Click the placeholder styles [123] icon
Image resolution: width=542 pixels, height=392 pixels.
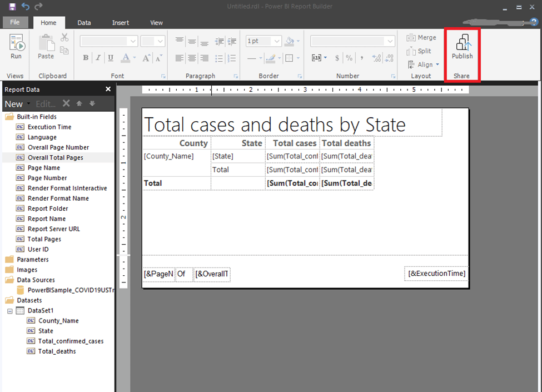coord(317,58)
